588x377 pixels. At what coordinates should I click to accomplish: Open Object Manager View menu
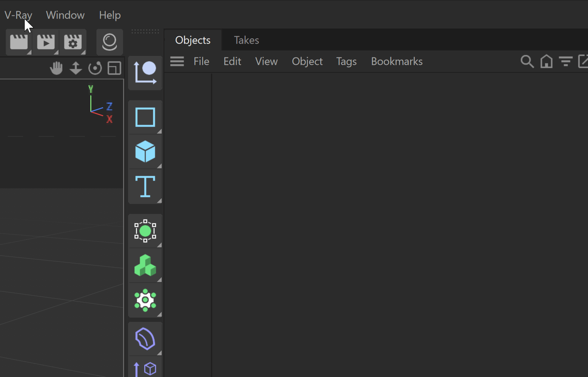266,61
